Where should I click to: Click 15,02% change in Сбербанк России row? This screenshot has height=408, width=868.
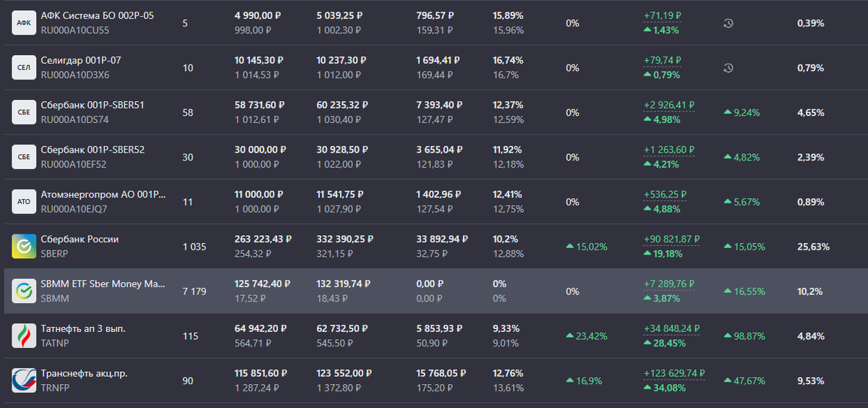587,247
